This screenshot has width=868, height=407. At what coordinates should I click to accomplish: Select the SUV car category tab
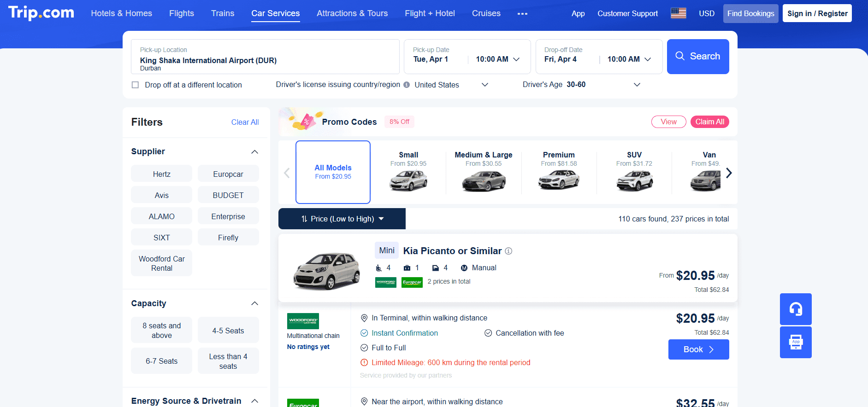[634, 172]
